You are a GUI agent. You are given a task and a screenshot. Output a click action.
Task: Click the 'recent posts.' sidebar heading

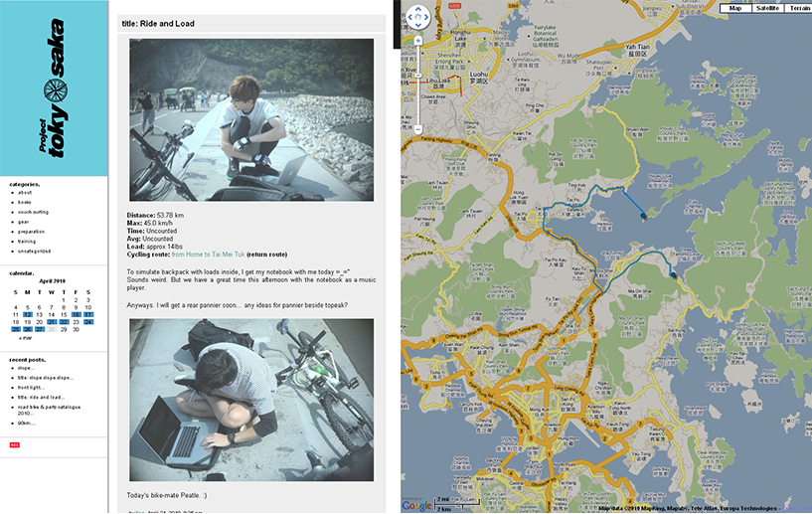tap(28, 360)
